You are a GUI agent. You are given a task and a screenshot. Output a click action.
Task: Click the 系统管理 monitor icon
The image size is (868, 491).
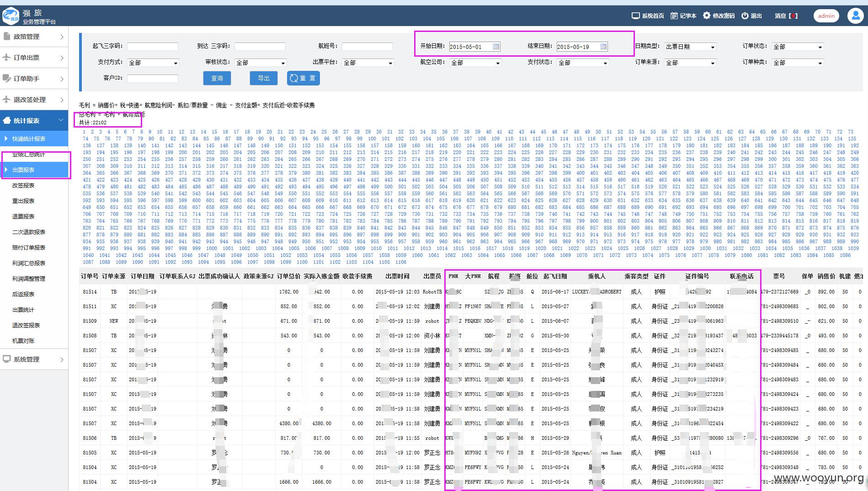point(7,359)
